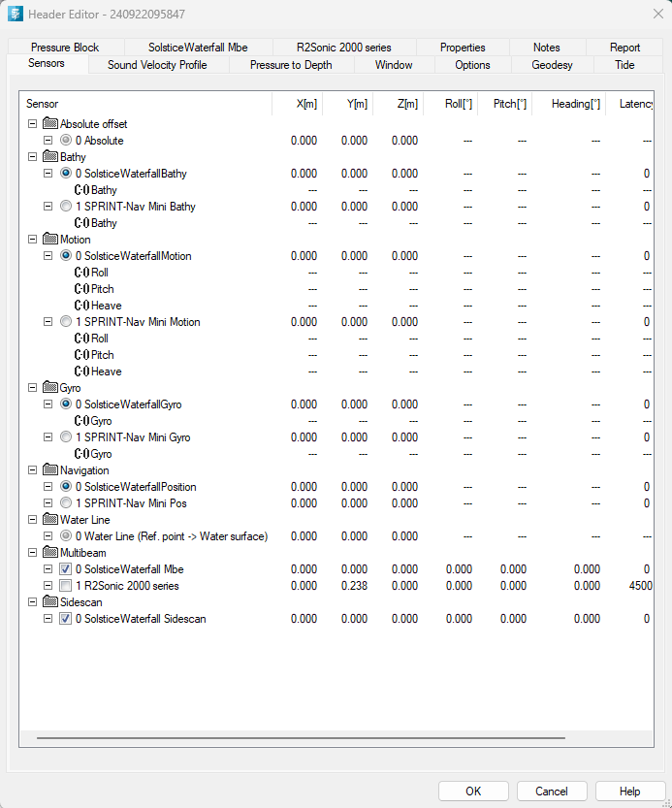The height and width of the screenshot is (808, 672).
Task: Enable the 1 R2Sonic 2000 series checkbox
Action: tap(65, 586)
